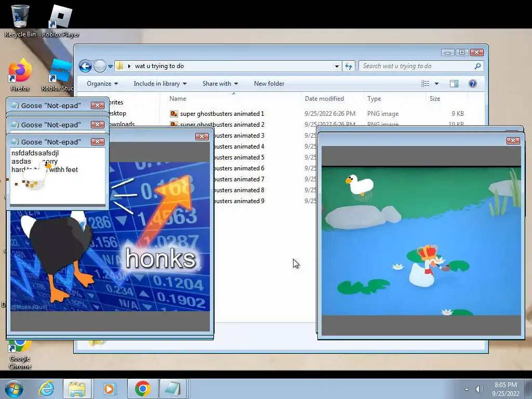The height and width of the screenshot is (399, 532).
Task: Click the volume speaker tray icon
Action: tap(479, 389)
